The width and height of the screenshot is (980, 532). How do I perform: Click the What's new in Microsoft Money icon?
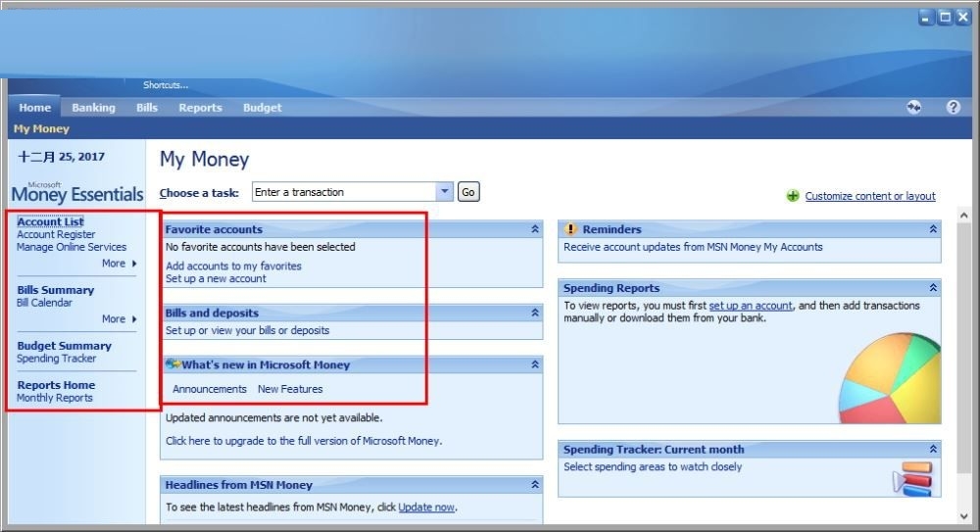[173, 363]
